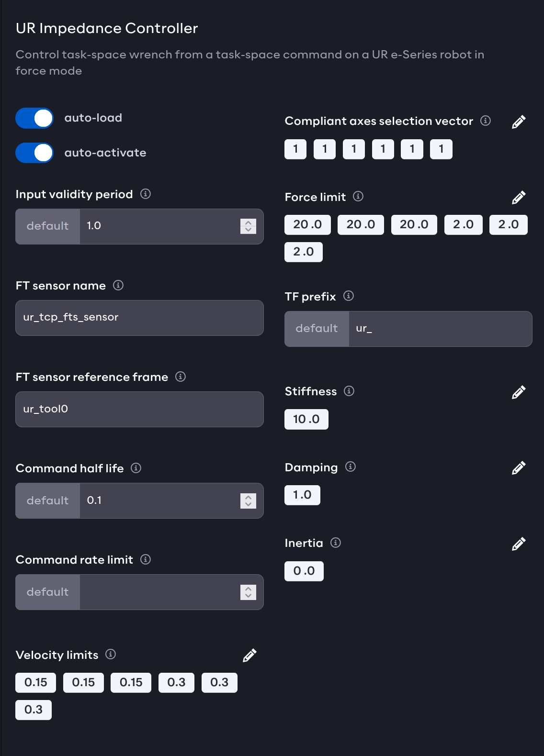Edit Damping using the pencil icon
Image resolution: width=544 pixels, height=756 pixels.
coord(519,468)
